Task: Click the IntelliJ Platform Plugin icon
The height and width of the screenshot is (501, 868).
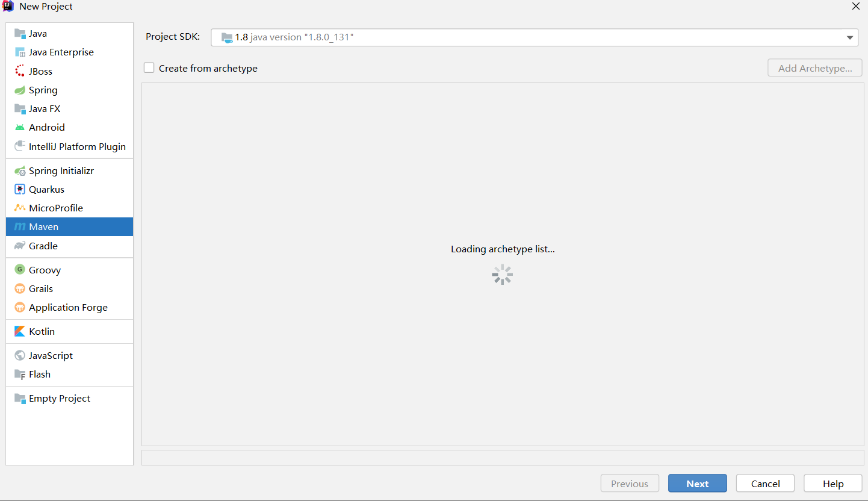Action: tap(20, 146)
